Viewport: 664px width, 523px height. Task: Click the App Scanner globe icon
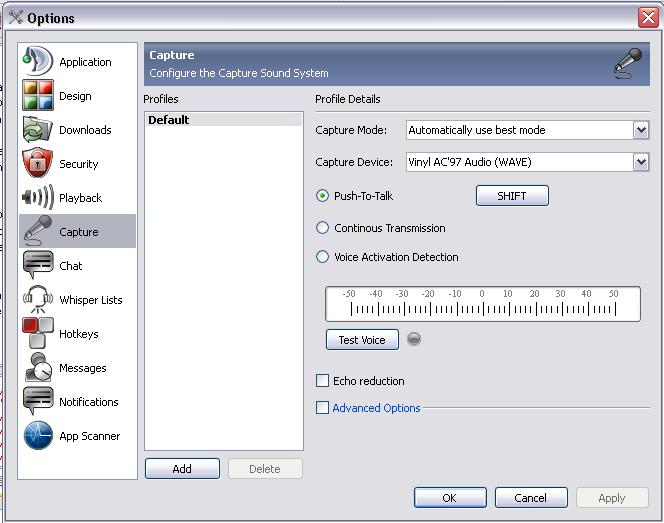38,435
